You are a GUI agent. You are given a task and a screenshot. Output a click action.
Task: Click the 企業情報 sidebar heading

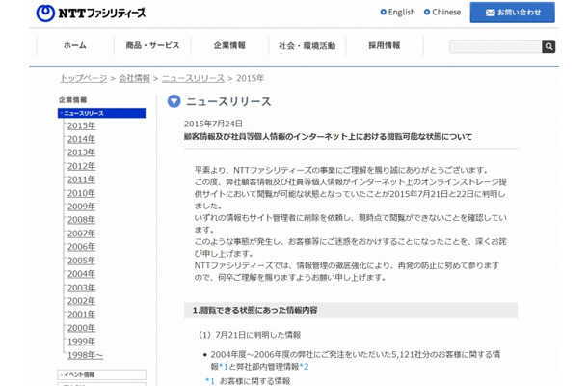click(72, 100)
